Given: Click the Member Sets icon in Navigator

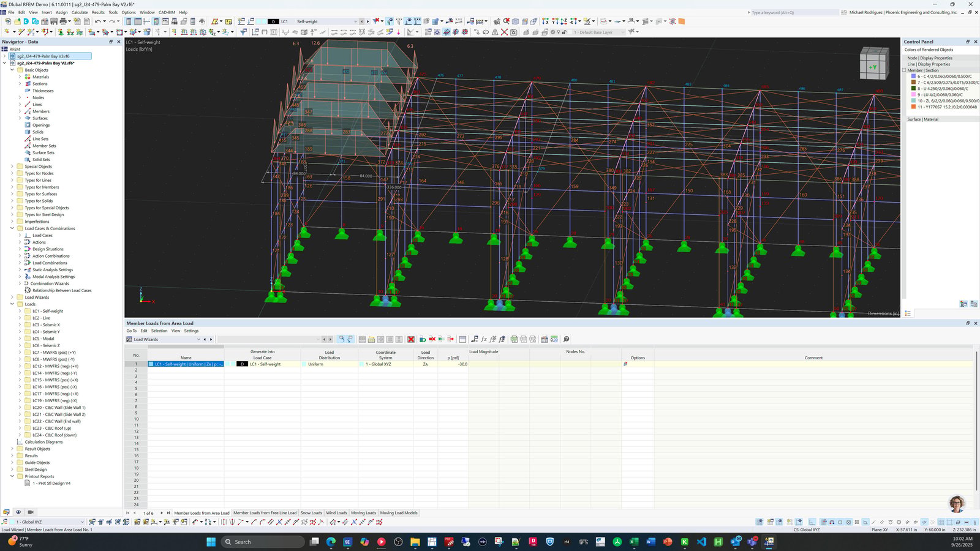Looking at the screenshot, I should pyautogui.click(x=28, y=146).
